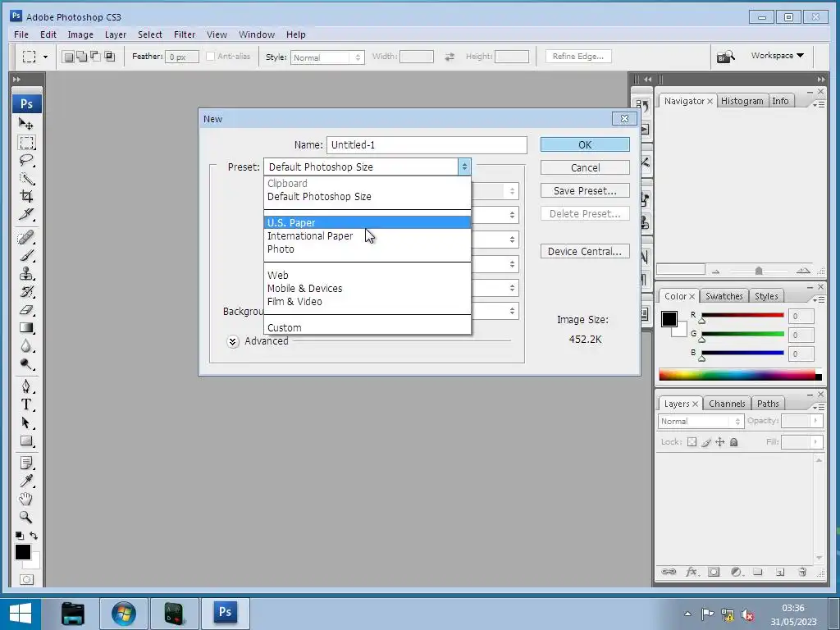
Task: Pick color from the spectrum ramp
Action: pos(741,375)
